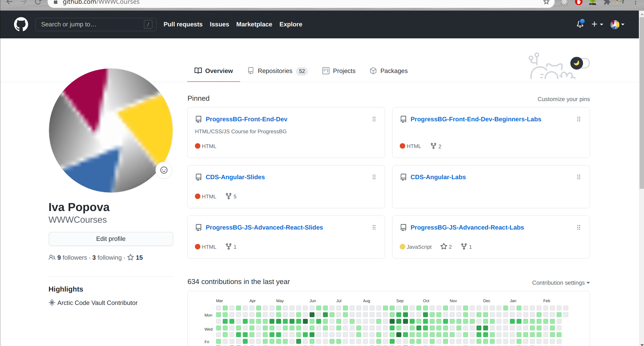Screen dimensions: 644x346
Task: Toggle the dark mode moon switch
Action: (580, 63)
